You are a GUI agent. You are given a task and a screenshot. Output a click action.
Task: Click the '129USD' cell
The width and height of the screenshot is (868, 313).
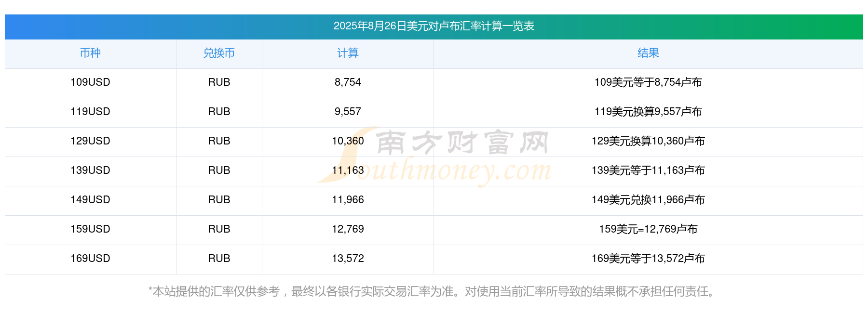click(90, 141)
